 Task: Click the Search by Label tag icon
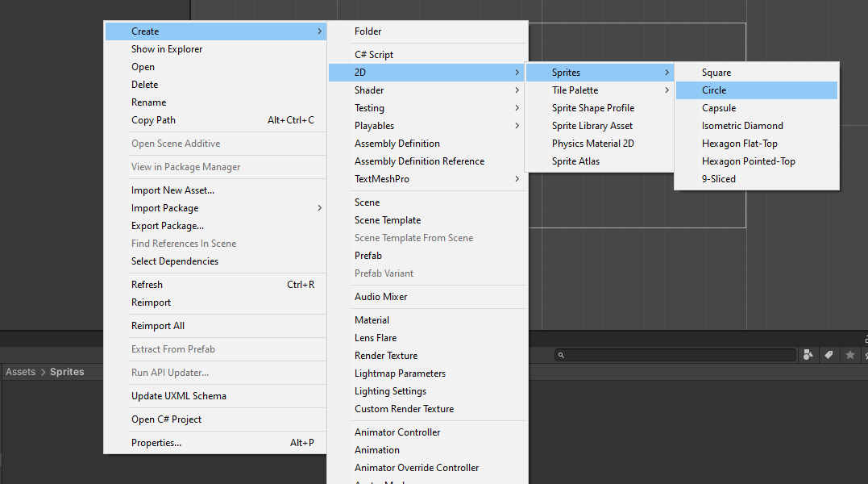click(829, 355)
